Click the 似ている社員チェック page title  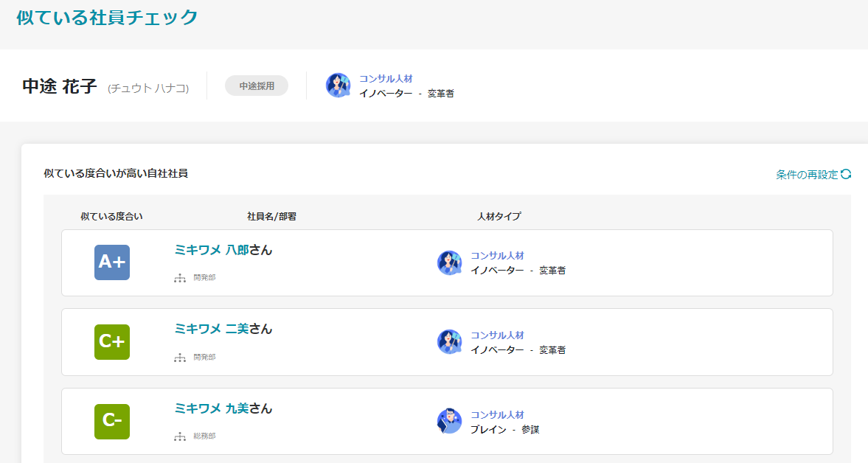pos(107,17)
